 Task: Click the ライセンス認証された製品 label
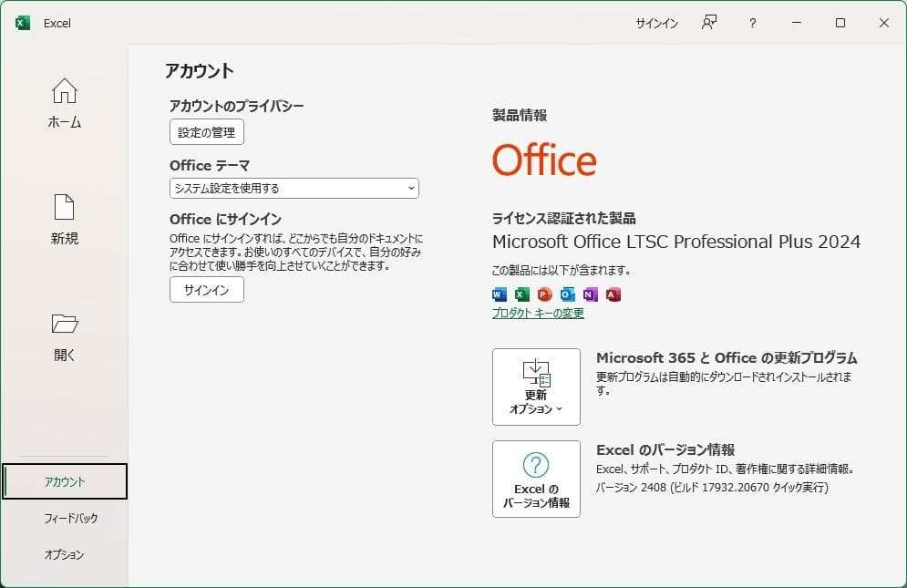[x=564, y=218]
